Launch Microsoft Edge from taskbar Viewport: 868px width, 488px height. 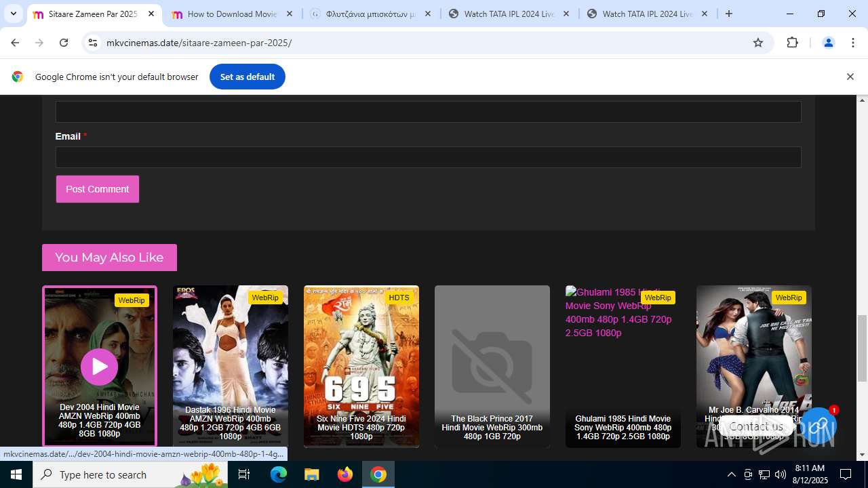(279, 474)
